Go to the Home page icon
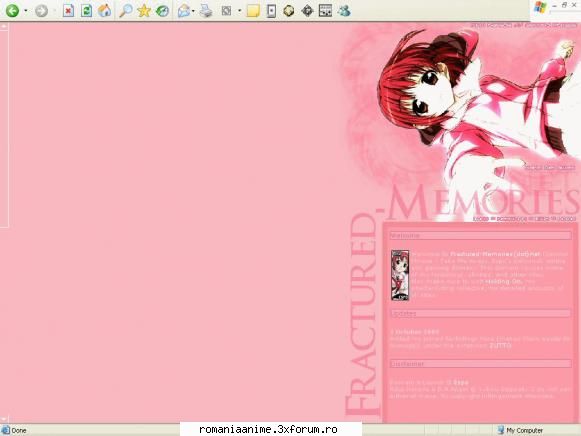The height and width of the screenshot is (436, 581). [104, 11]
